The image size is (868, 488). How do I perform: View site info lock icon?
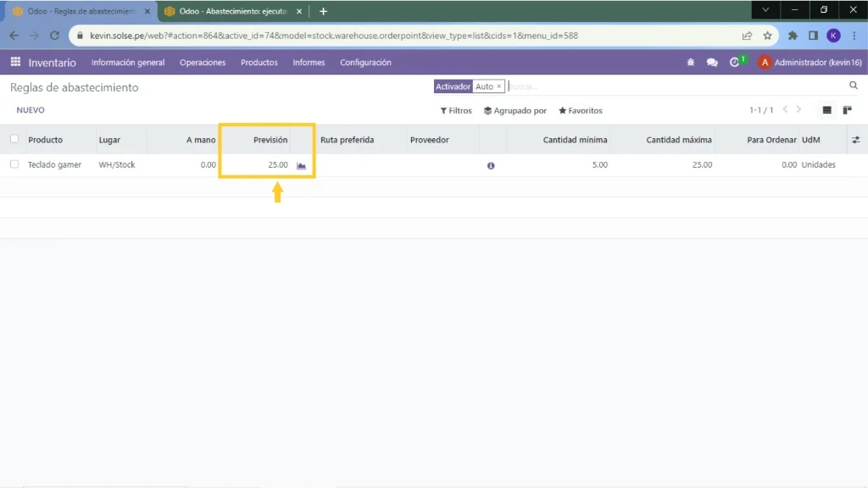pyautogui.click(x=81, y=36)
